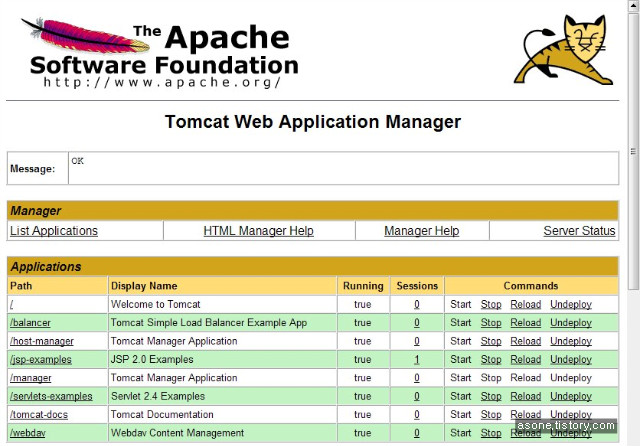The image size is (640, 446).
Task: View sessions count for /balancer
Action: (417, 323)
